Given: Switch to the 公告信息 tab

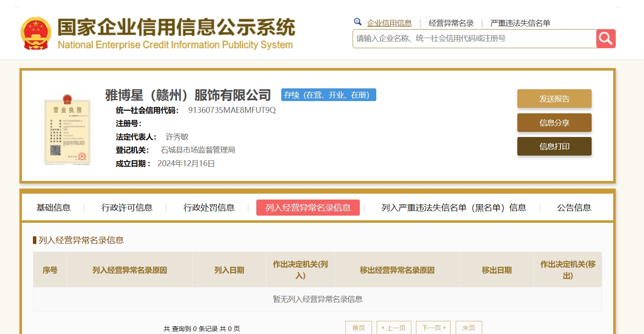Looking at the screenshot, I should coord(574,208).
